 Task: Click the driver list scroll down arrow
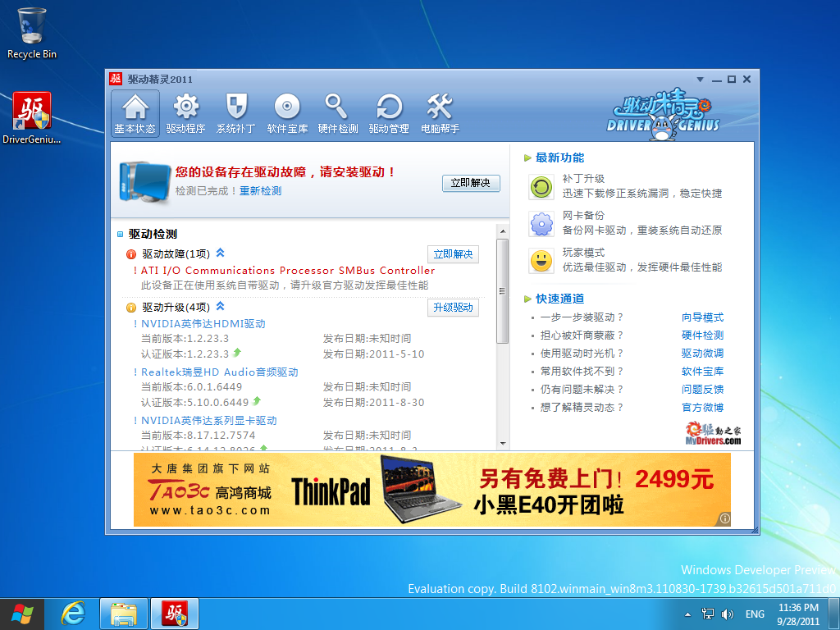503,444
